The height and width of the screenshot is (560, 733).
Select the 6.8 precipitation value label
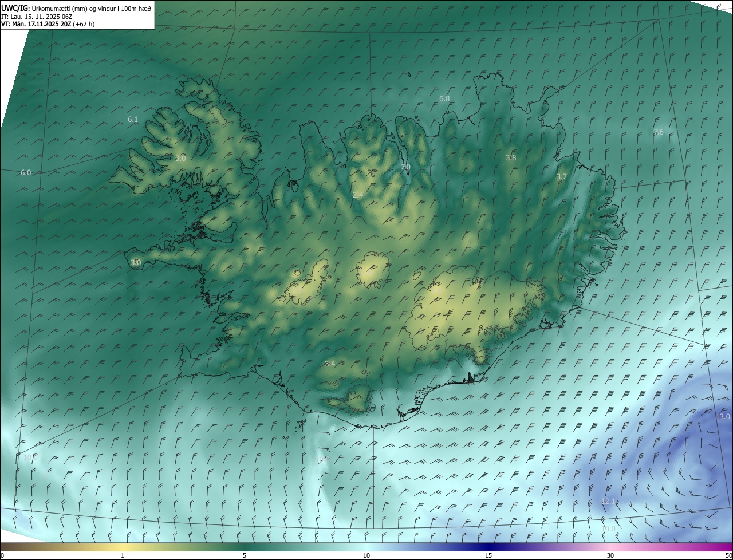coord(444,98)
